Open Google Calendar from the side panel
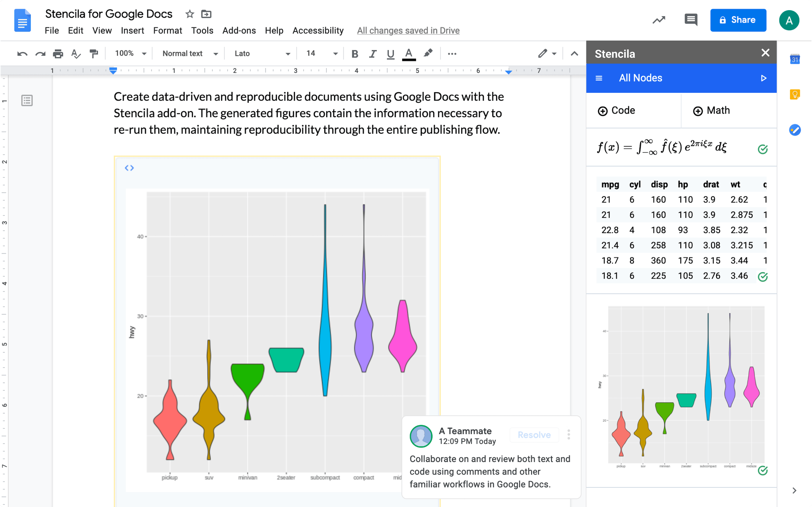Screen dimensions: 812x507 [x=796, y=59]
